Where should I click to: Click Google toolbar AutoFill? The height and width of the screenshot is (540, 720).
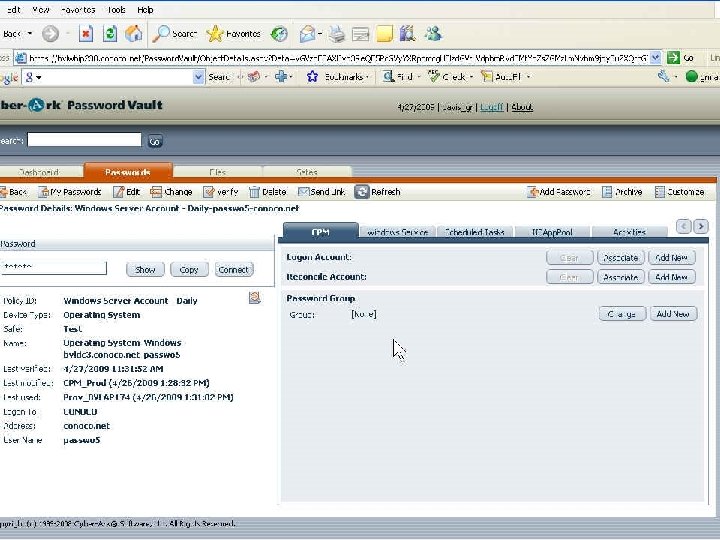(504, 77)
